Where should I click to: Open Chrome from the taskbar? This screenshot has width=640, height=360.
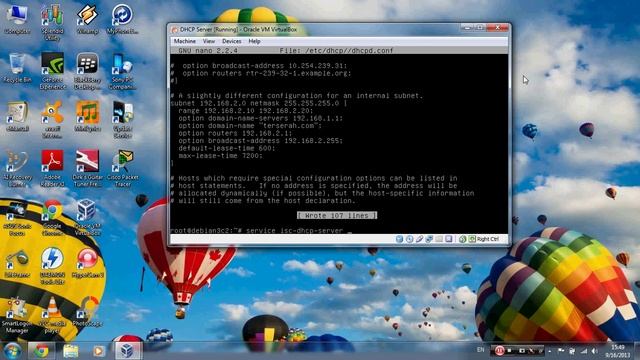(41, 351)
